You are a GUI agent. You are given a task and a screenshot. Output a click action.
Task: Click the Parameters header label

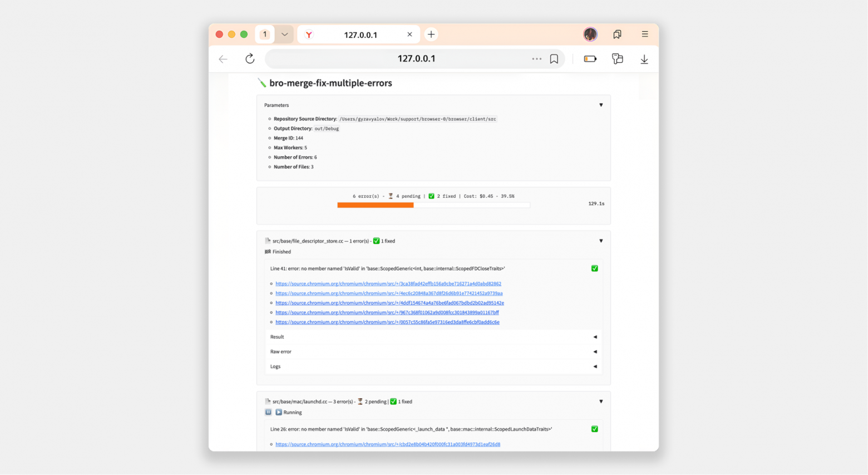[x=277, y=105]
